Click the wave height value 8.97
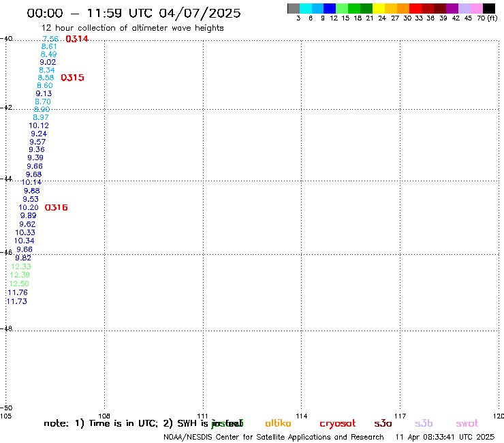 41,117
